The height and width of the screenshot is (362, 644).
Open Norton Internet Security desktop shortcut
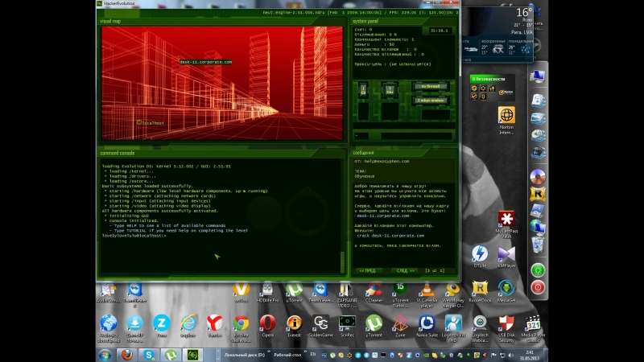click(x=506, y=118)
